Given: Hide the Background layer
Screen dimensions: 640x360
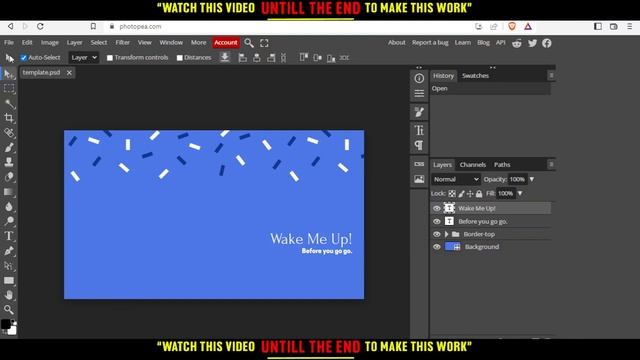Looking at the screenshot, I should (x=437, y=247).
